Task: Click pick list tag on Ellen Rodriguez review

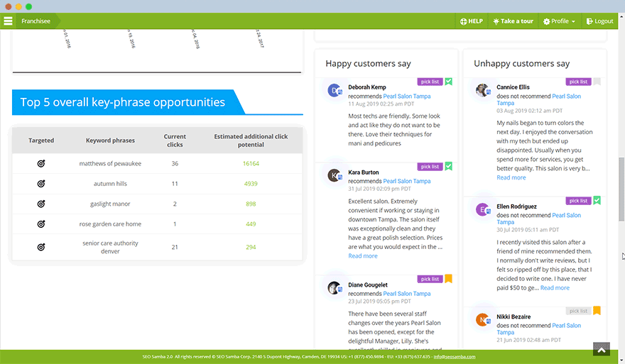Action: 578,201
